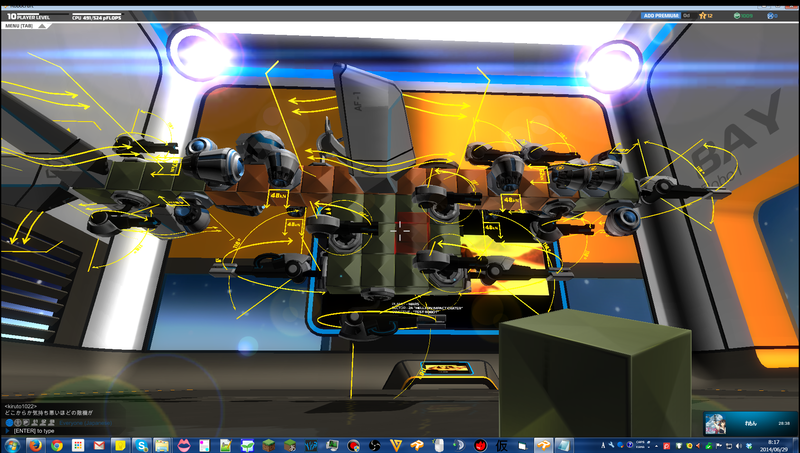Click the blue currency counter icon
This screenshot has height=453, width=800.
[770, 16]
